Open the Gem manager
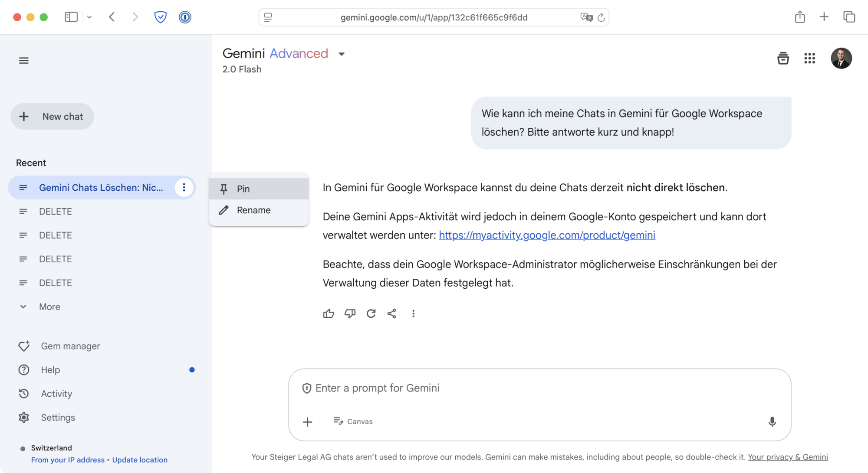The height and width of the screenshot is (473, 868). pos(70,346)
